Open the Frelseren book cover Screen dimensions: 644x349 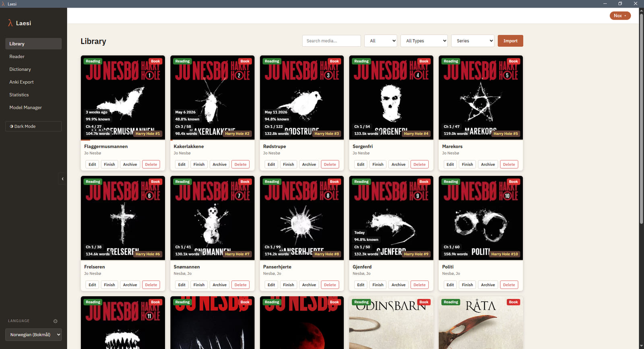(123, 218)
